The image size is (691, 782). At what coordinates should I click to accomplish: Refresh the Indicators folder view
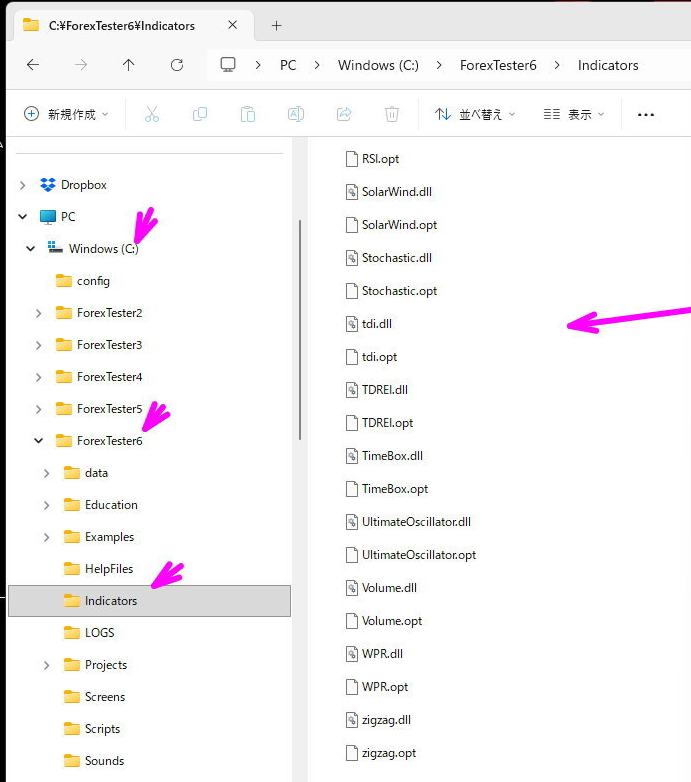tap(177, 65)
